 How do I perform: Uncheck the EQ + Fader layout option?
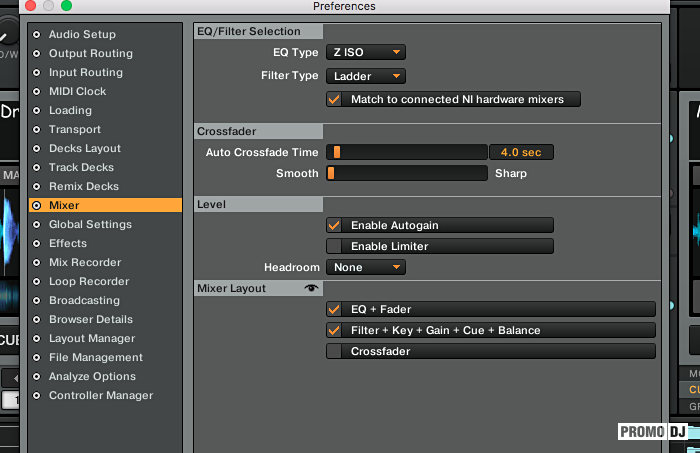[335, 310]
